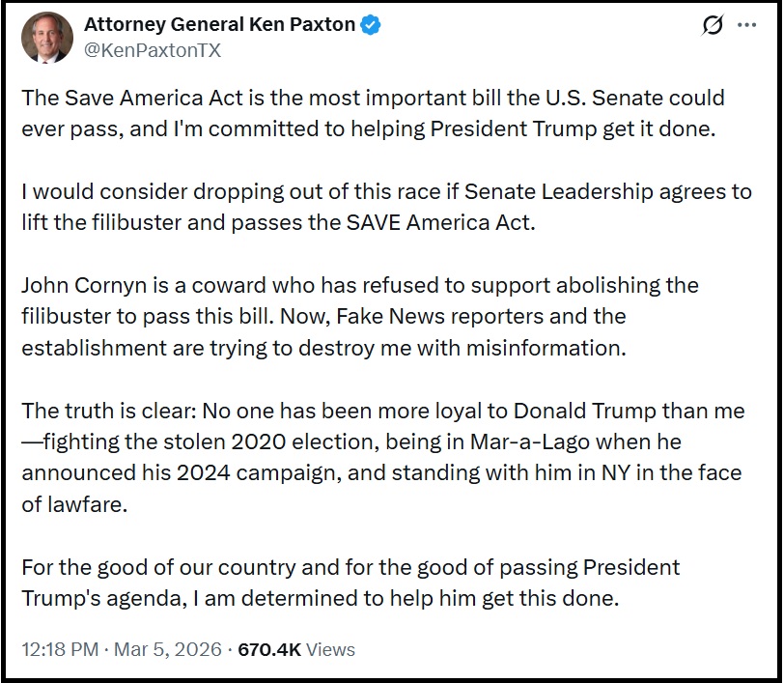The image size is (784, 683).
Task: Open the @KenPaxtonTX handle link
Action: click(153, 50)
